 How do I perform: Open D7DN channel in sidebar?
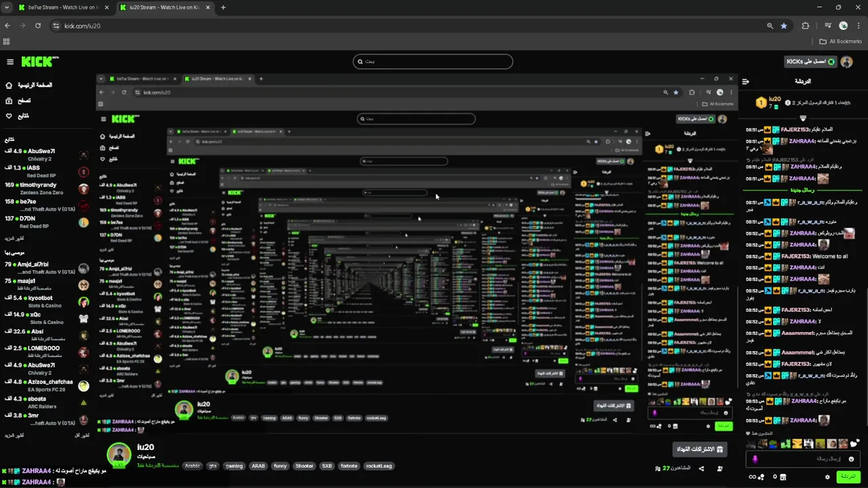[x=46, y=222]
